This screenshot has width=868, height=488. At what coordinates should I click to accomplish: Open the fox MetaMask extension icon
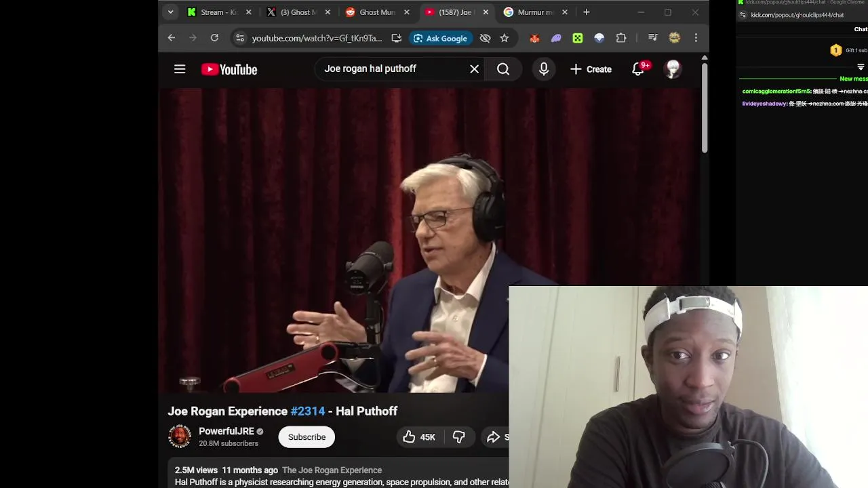point(534,38)
